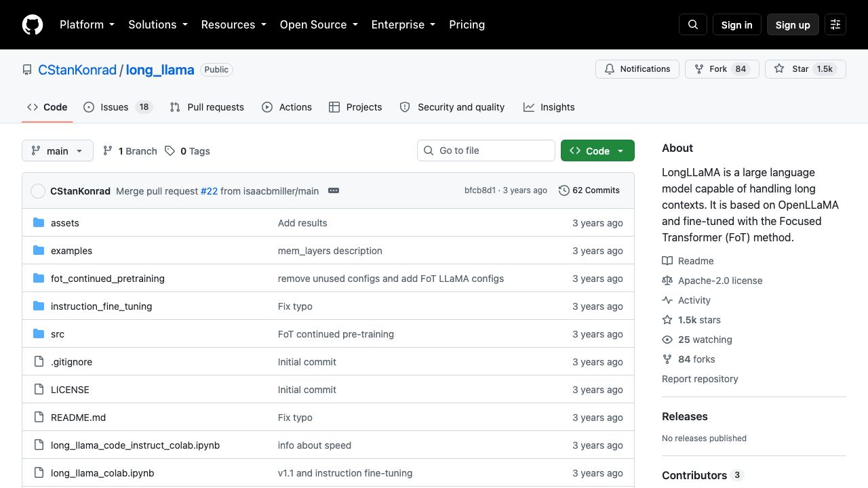Image resolution: width=868 pixels, height=488 pixels.
Task: Open long_llama_code_instruct_colab.ipynb file
Action: [x=135, y=445]
